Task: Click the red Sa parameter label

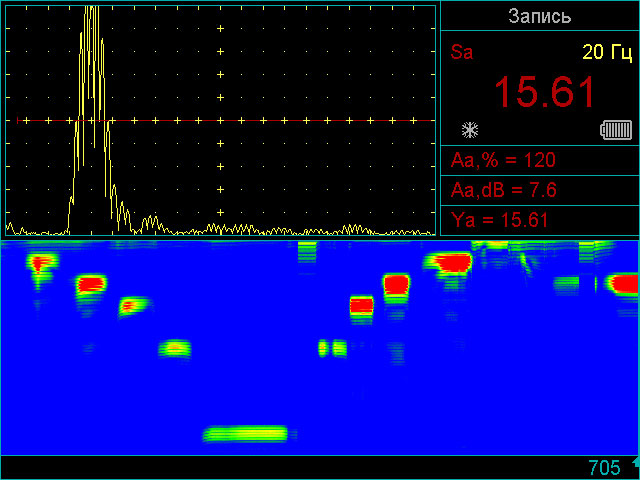Action: [x=462, y=52]
